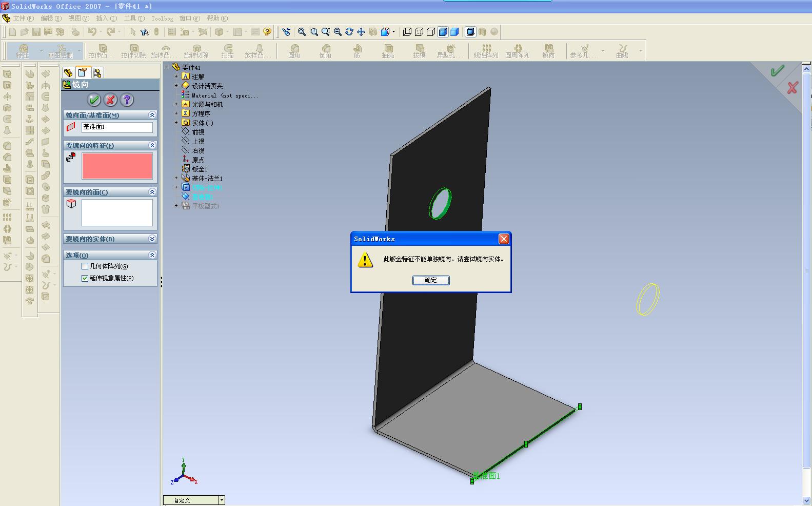
Task: Switch to Shaded display style
Action: click(454, 32)
